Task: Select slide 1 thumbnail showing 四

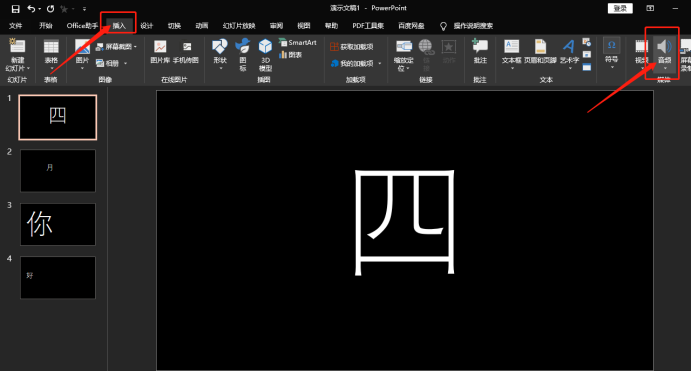Action: [58, 117]
